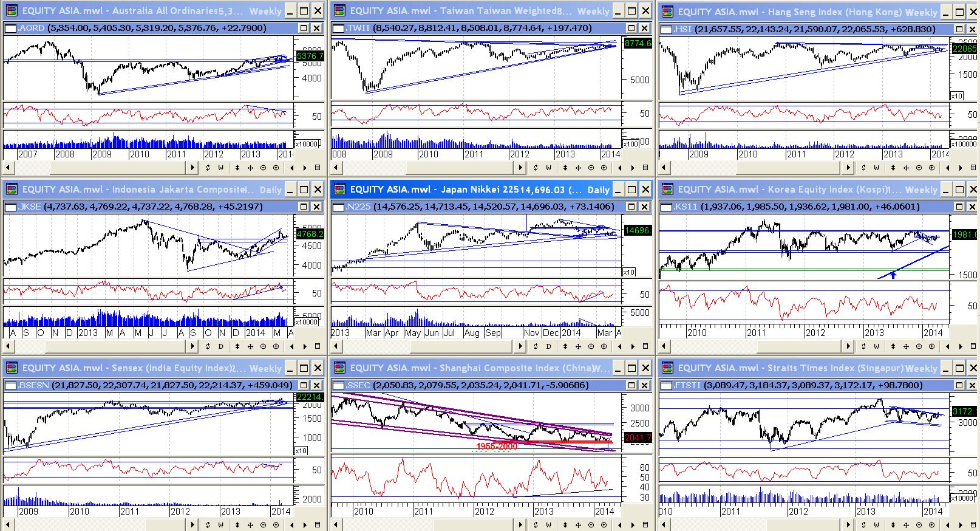Viewport: 980px width, 531px height.
Task: Open the D periodicity selector in Jakarta Composite window
Action: pos(220,346)
